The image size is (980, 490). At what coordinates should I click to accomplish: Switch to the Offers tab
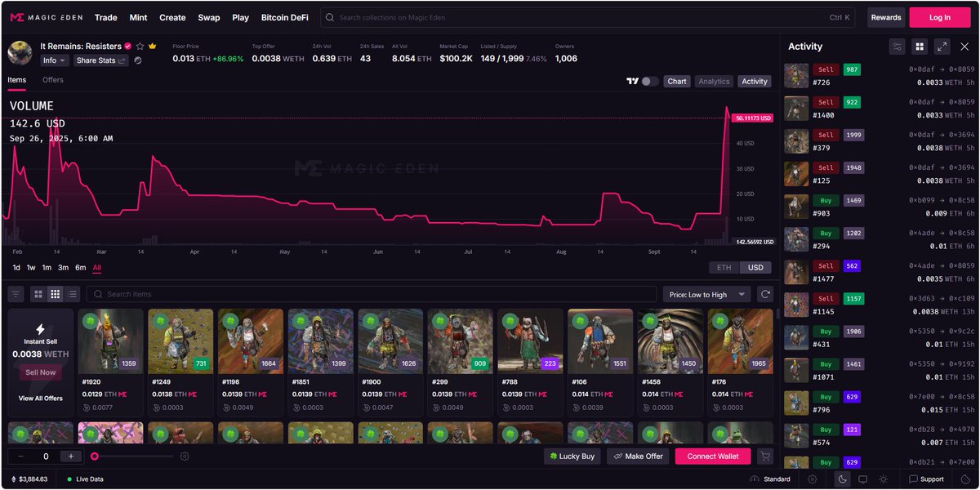[x=53, y=80]
